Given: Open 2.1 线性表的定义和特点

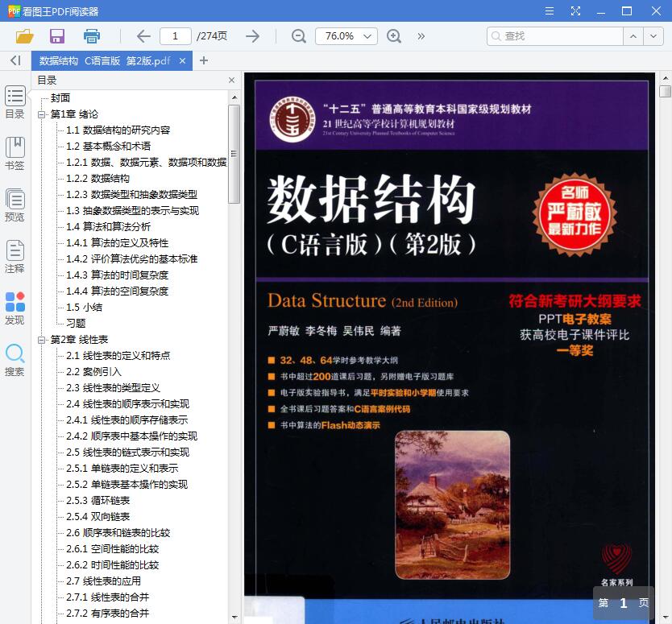Looking at the screenshot, I should pyautogui.click(x=118, y=356).
